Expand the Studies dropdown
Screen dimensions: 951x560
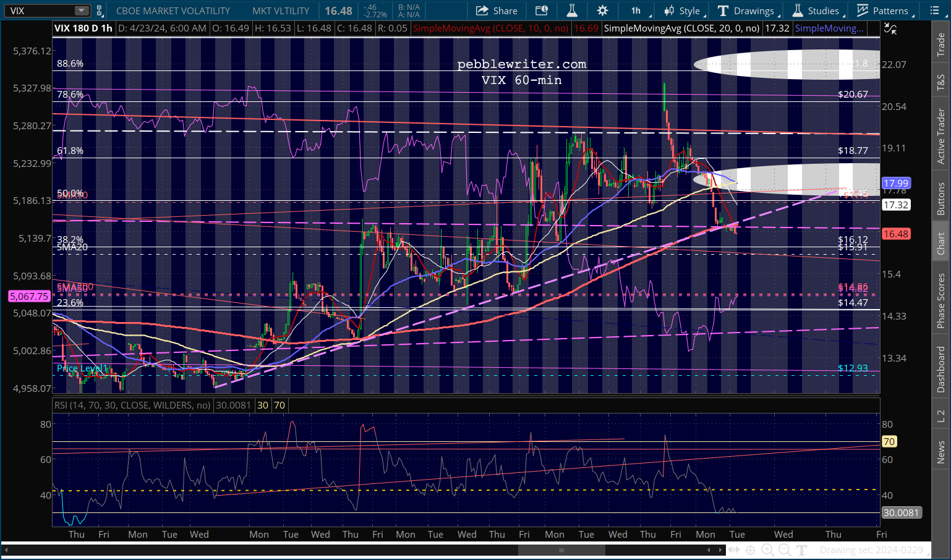tap(816, 11)
